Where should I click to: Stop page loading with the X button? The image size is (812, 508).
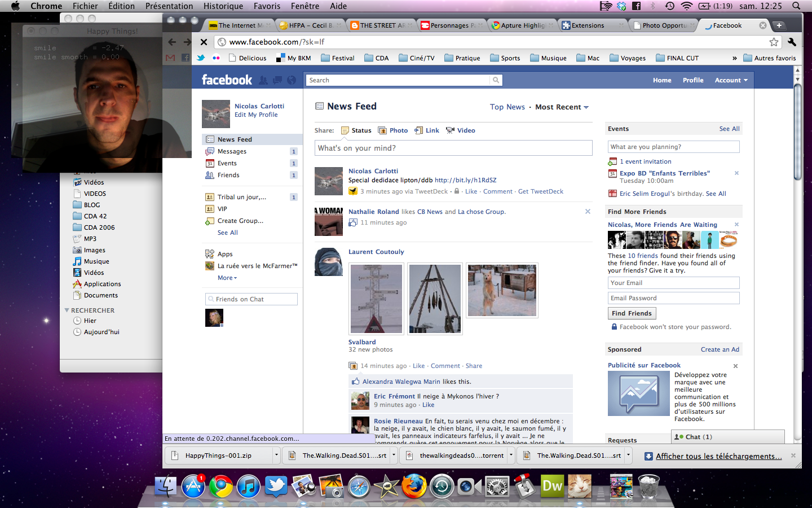pyautogui.click(x=204, y=42)
